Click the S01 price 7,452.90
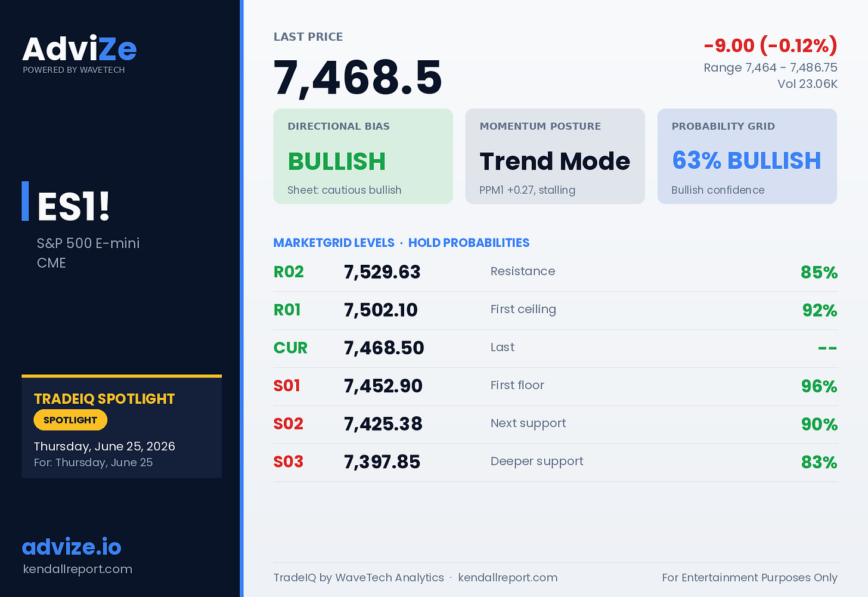Screen dimensions: 868x597 [383, 386]
